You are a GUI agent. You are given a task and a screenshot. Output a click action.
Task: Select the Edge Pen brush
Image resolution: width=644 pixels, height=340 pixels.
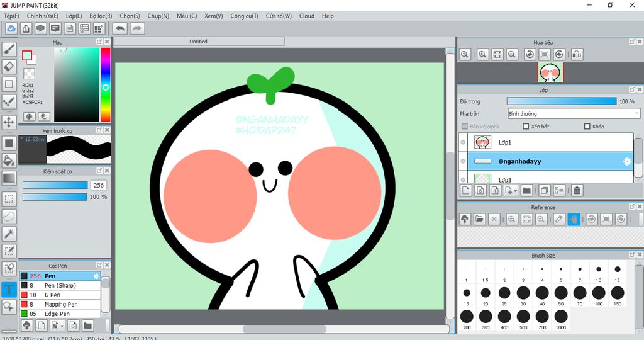click(60, 314)
